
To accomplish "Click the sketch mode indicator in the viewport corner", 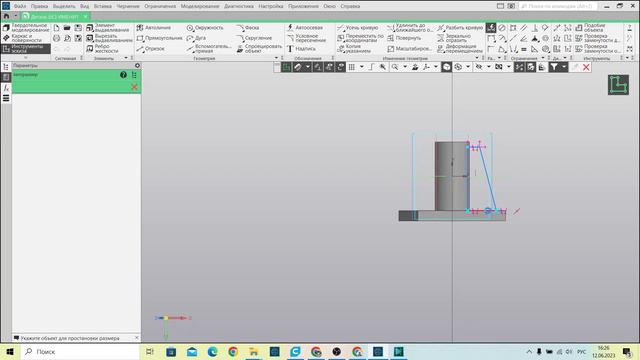I will [x=618, y=85].
